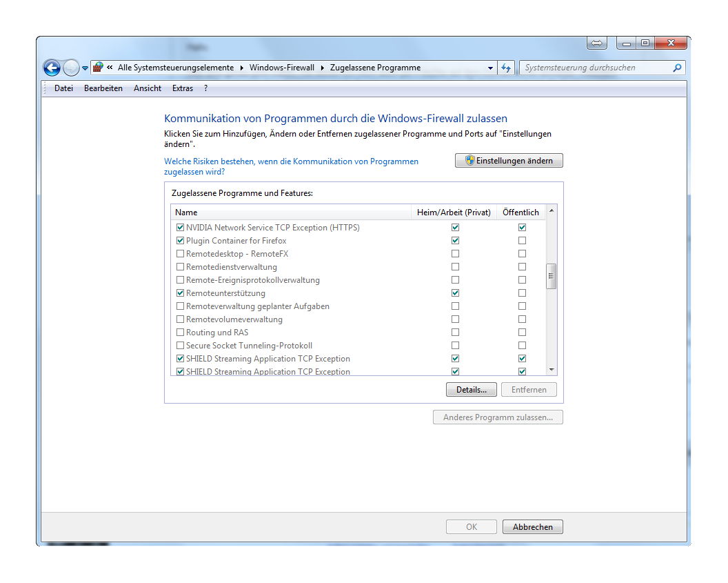Enable Remoteverwaltung geplanter Aufgaben checkbox

coord(180,306)
